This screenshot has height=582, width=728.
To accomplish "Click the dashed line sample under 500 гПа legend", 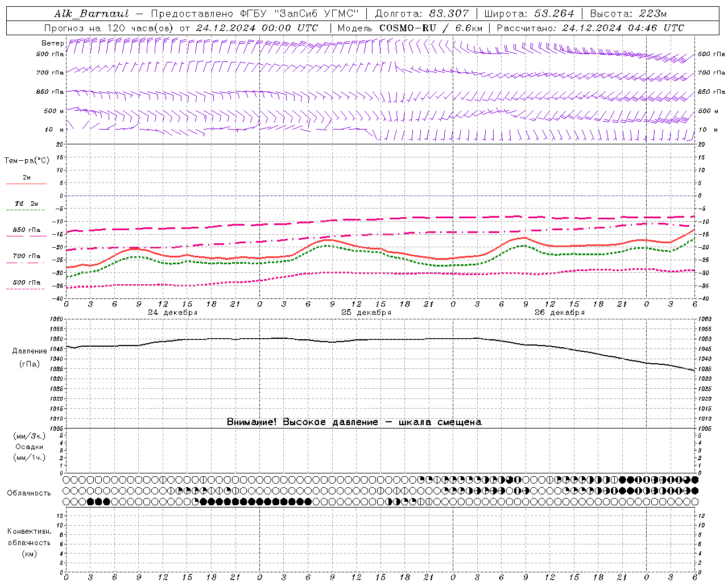I will point(25,289).
